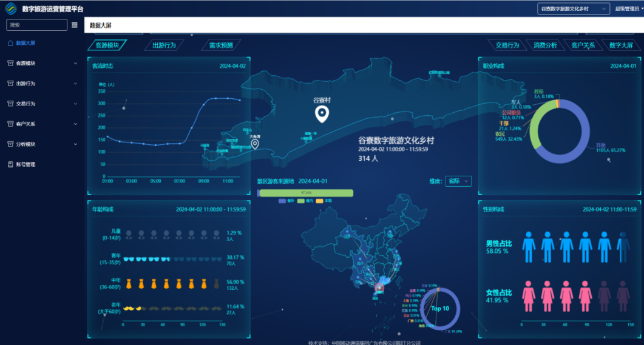
Task: Open 数据大屏 home icon in sidebar
Action: click(x=10, y=43)
